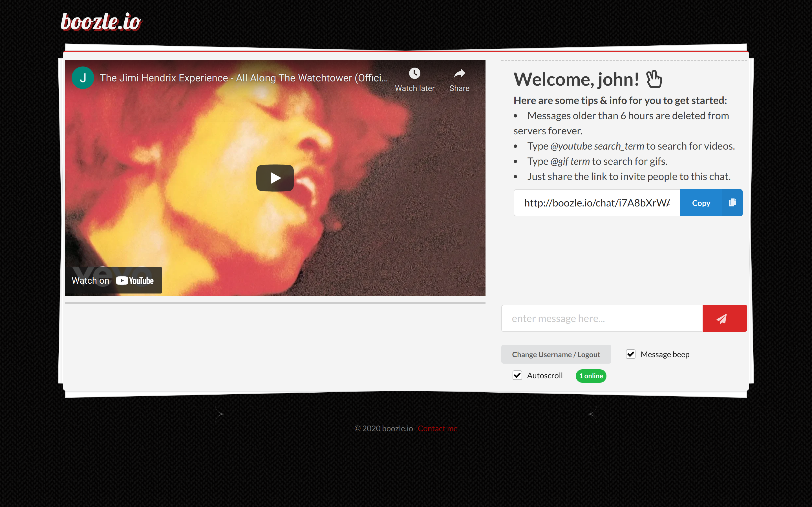The width and height of the screenshot is (812, 507).
Task: Click the 1 online green badge
Action: 591,375
